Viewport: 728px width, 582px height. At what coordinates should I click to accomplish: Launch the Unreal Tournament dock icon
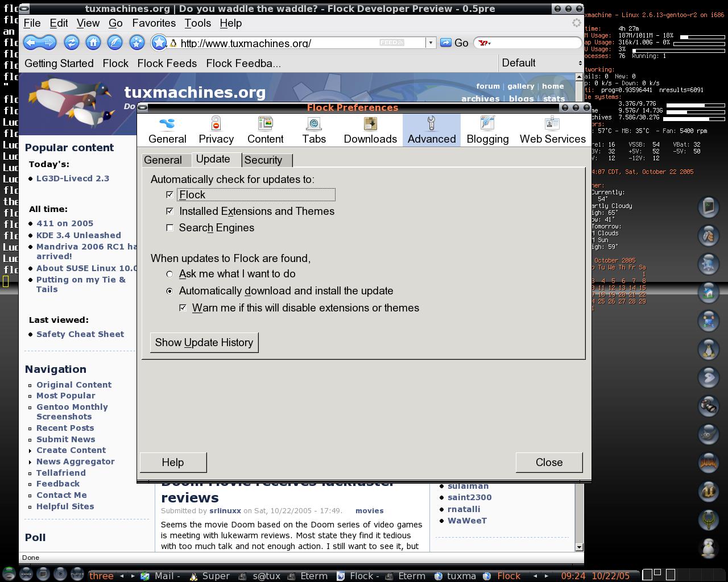point(709,491)
